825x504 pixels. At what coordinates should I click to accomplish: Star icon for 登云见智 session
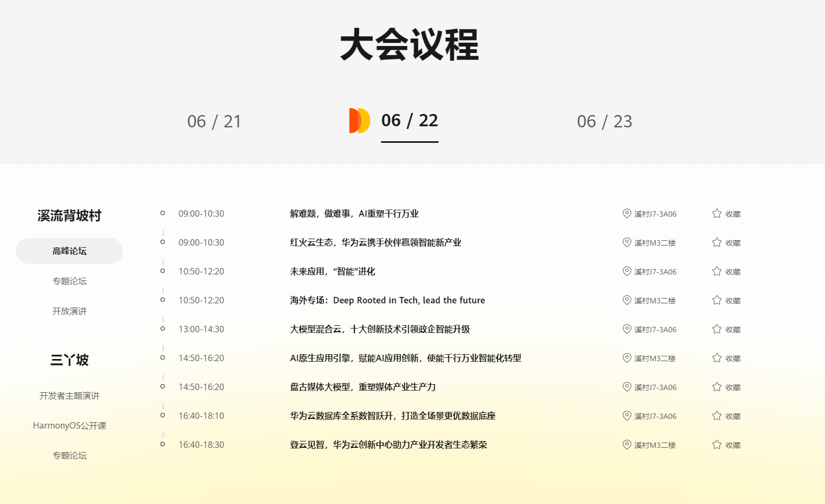pyautogui.click(x=717, y=445)
